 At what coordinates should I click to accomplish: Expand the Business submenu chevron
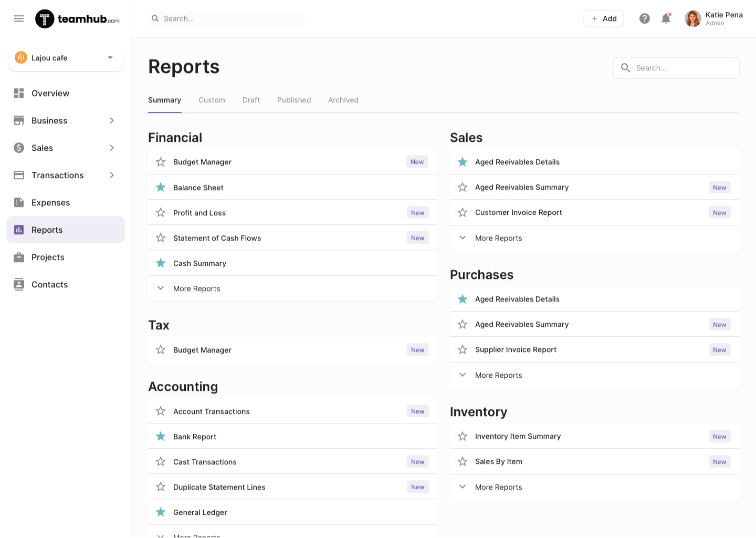(x=112, y=120)
